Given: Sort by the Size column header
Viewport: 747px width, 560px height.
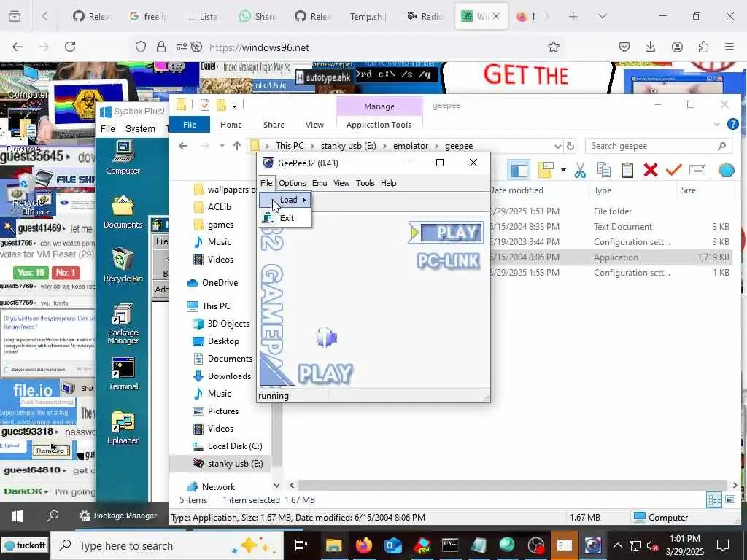Looking at the screenshot, I should click(689, 190).
